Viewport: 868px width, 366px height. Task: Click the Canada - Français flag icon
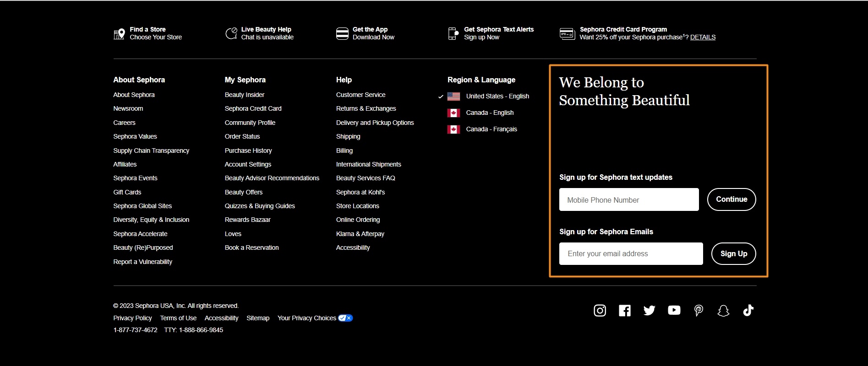(x=453, y=129)
